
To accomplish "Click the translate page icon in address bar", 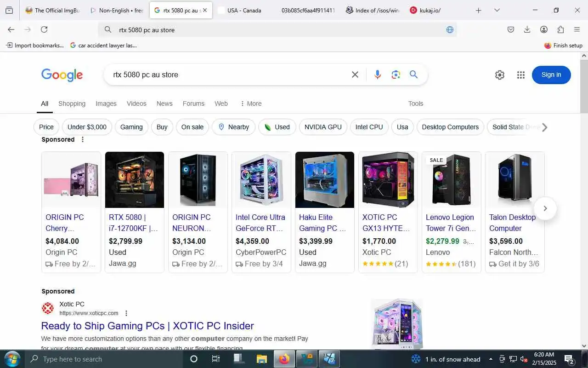I will click(x=450, y=29).
